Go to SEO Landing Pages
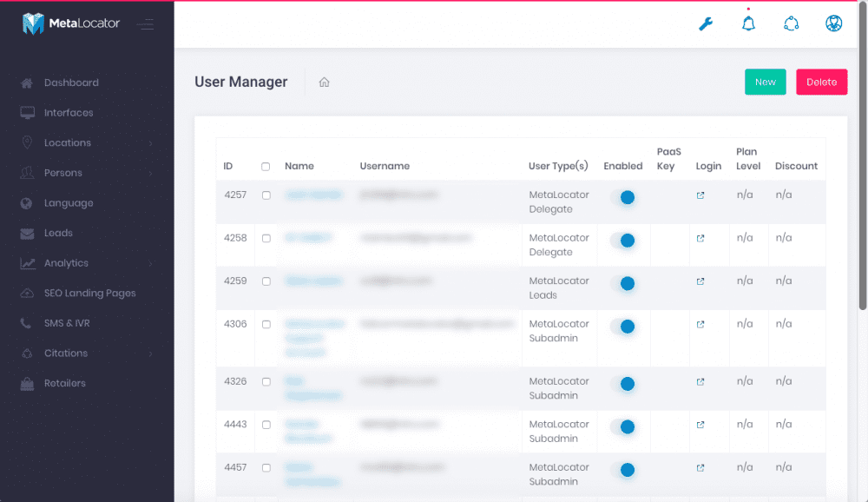Screen dimensions: 868x502 [x=89, y=293]
